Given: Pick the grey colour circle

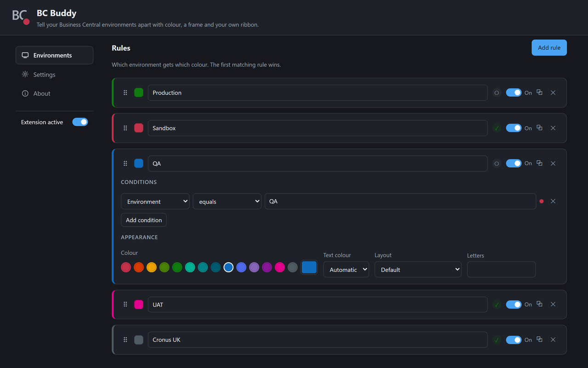Looking at the screenshot, I should pyautogui.click(x=293, y=267).
